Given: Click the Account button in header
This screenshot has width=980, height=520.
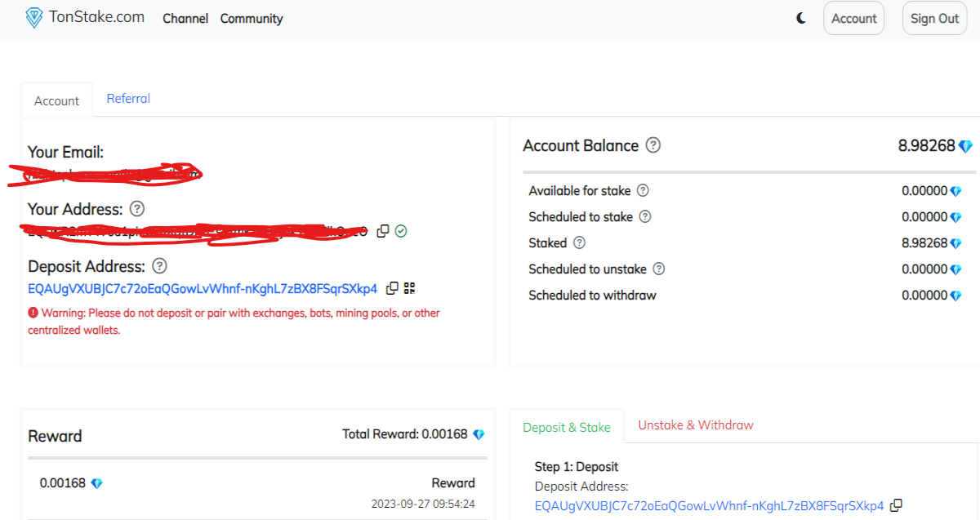Looking at the screenshot, I should (x=853, y=18).
